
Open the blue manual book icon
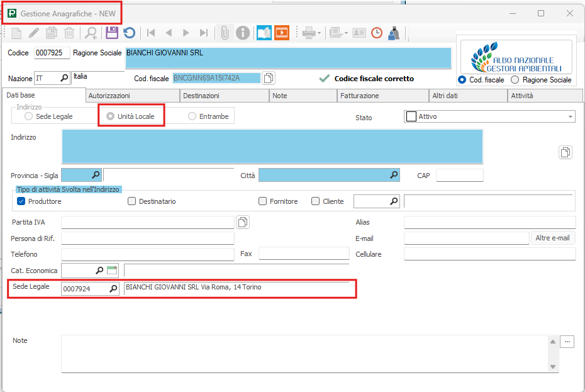tap(264, 33)
